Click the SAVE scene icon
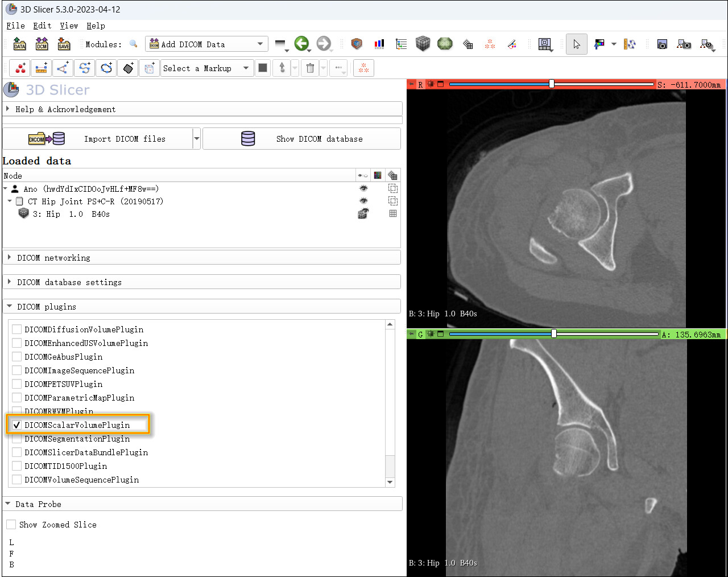This screenshot has width=728, height=577. click(64, 44)
